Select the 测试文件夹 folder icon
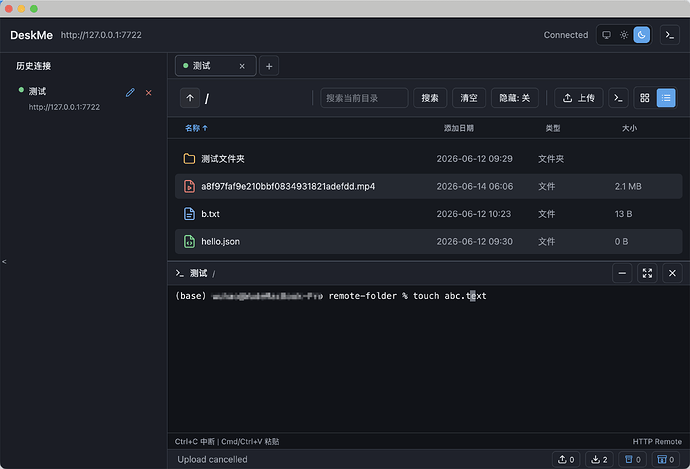 point(189,159)
